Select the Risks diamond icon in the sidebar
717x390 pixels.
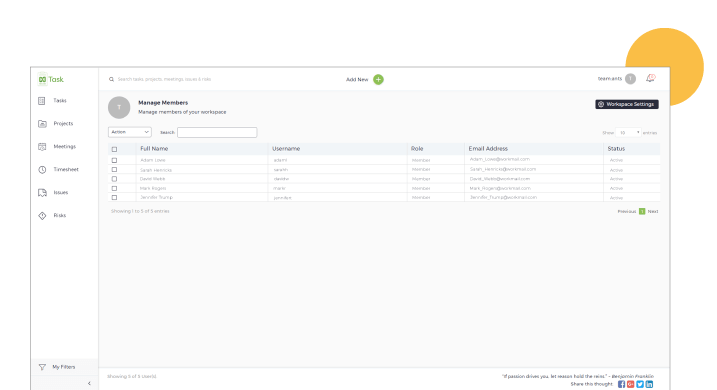[x=42, y=215]
